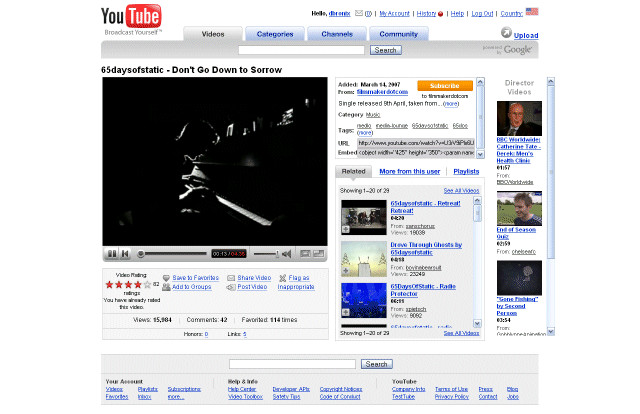Screen dimensions: 640x414
Task: Subscribe to filmmakerdotcom
Action: coord(445,86)
